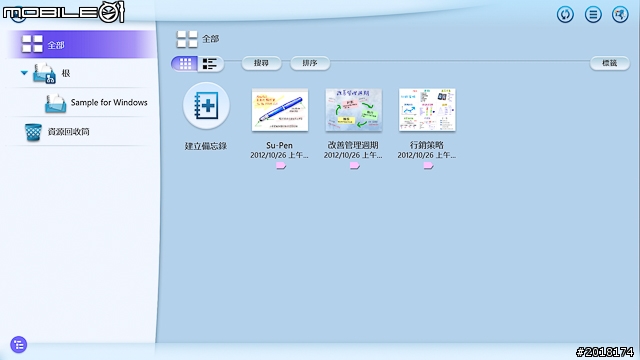Select 全部 in the sidebar
Screen dimensions: 640x360
(x=82, y=44)
